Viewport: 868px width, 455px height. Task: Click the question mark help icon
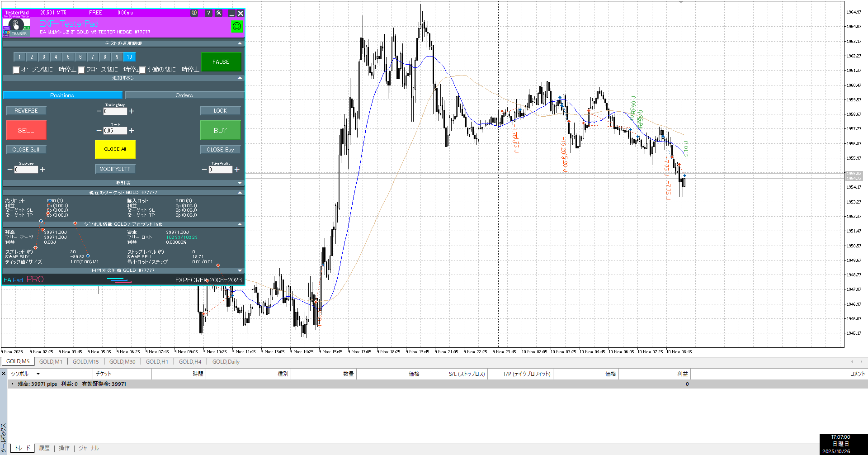click(x=208, y=13)
